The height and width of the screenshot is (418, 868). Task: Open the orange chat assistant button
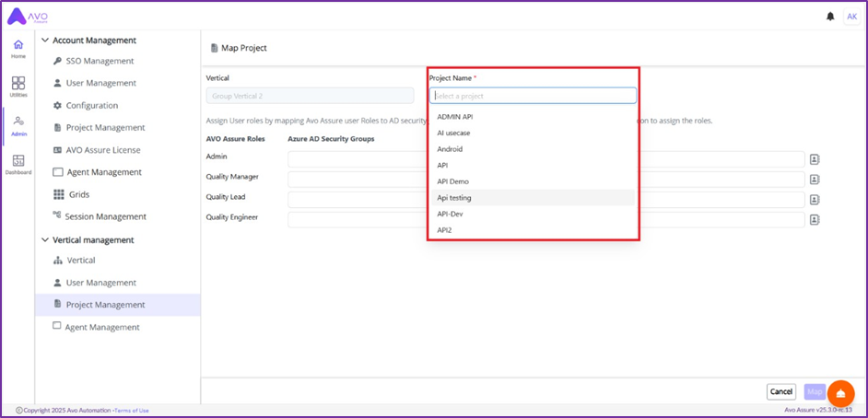(839, 393)
